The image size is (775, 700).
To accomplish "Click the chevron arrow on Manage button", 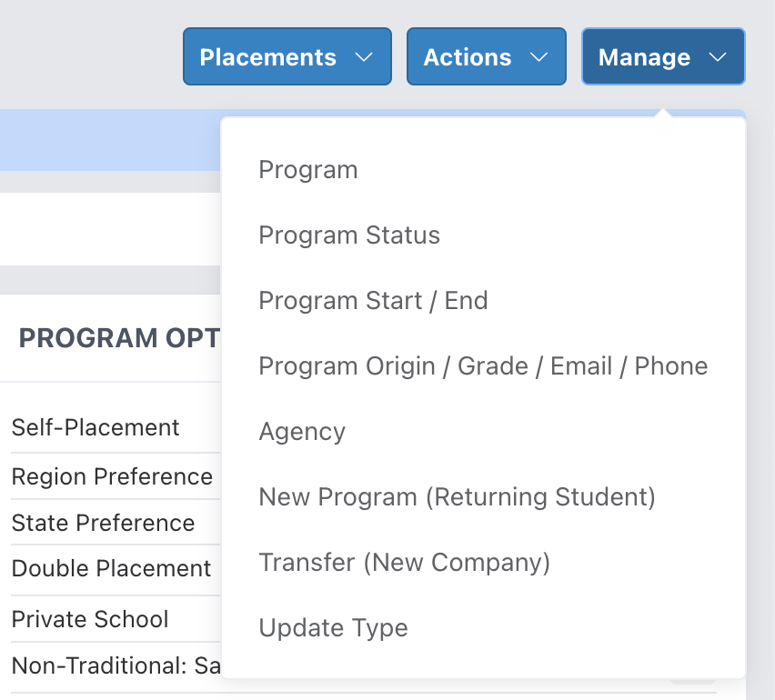I will pos(717,57).
